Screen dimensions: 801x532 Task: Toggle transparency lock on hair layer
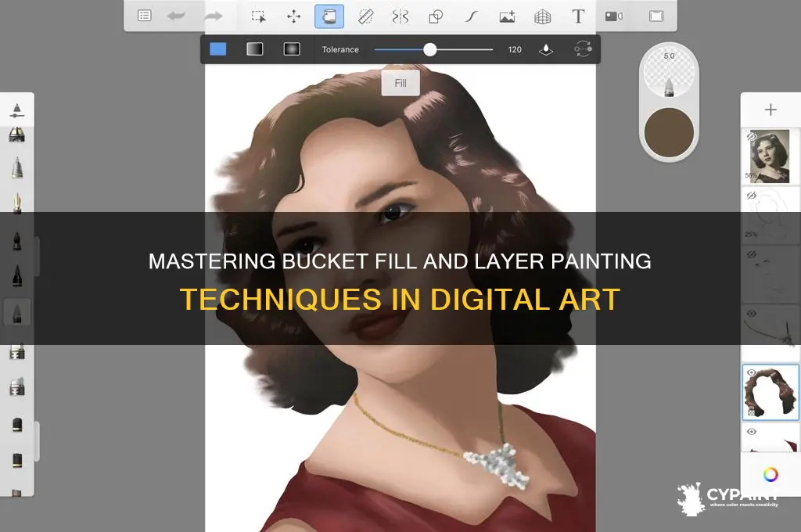tap(752, 412)
